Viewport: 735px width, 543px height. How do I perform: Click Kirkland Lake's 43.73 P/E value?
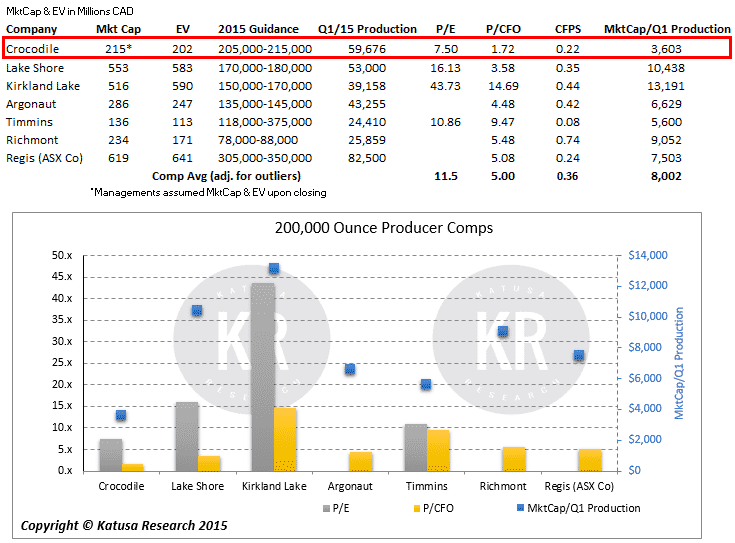[445, 86]
